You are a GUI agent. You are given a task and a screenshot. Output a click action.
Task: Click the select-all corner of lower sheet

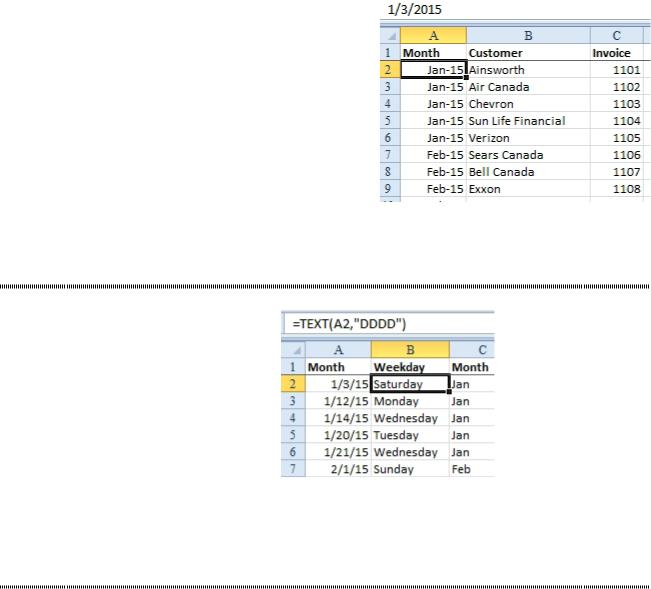tap(294, 350)
